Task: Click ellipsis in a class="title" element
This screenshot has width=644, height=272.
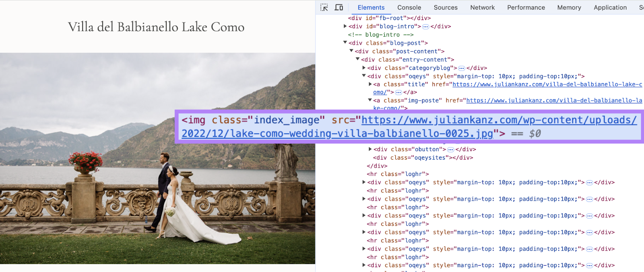Action: (x=398, y=92)
